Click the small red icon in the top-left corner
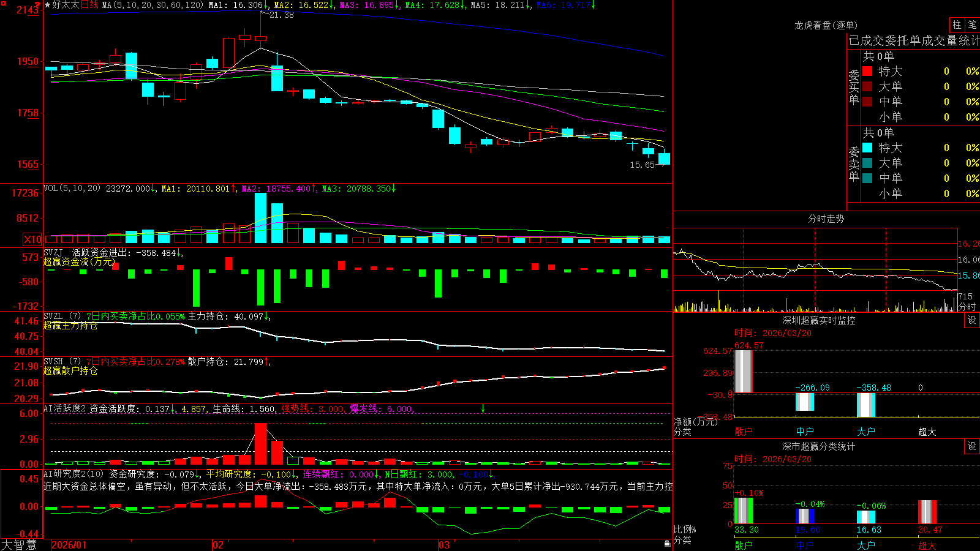This screenshot has height=551, width=980. pos(2,3)
